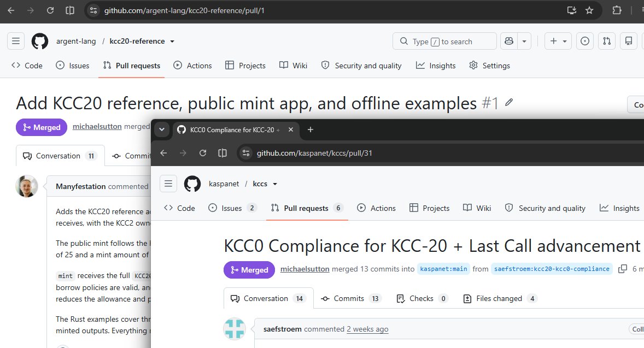644x348 pixels.
Task: Open Copilot dropdown arrow in header
Action: coord(524,41)
